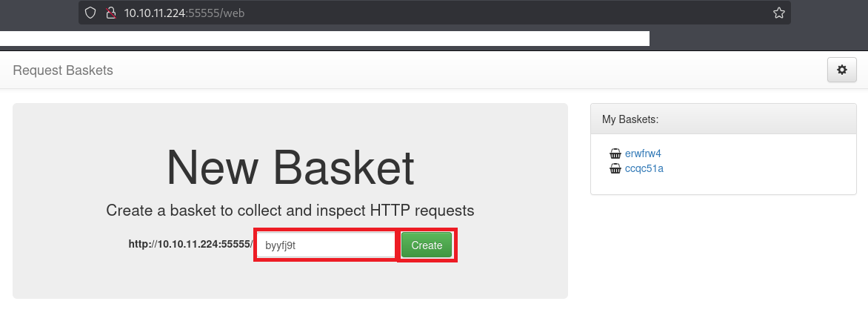Open the erwfrw4 basket link
The height and width of the screenshot is (324, 868).
click(643, 154)
